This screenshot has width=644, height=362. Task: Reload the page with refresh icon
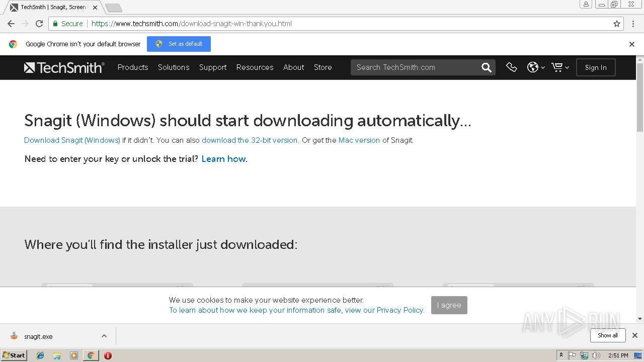click(x=39, y=24)
